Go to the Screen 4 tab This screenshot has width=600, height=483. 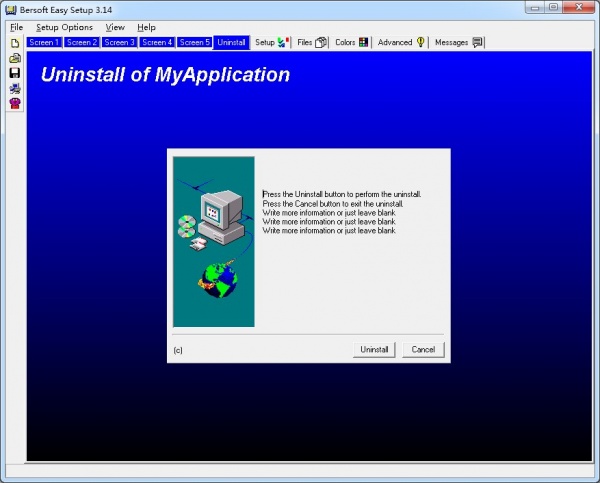(x=157, y=43)
